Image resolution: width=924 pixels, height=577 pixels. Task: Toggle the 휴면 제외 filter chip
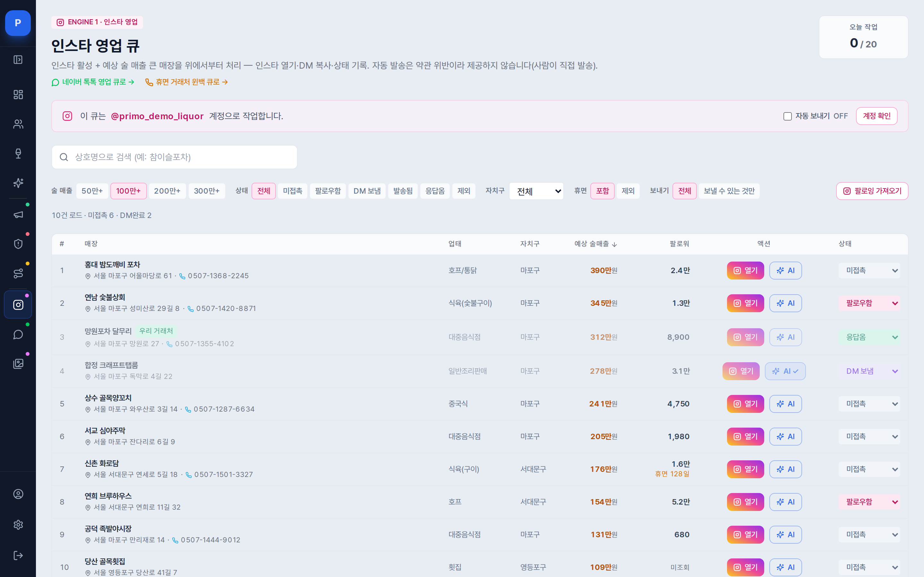pyautogui.click(x=628, y=191)
